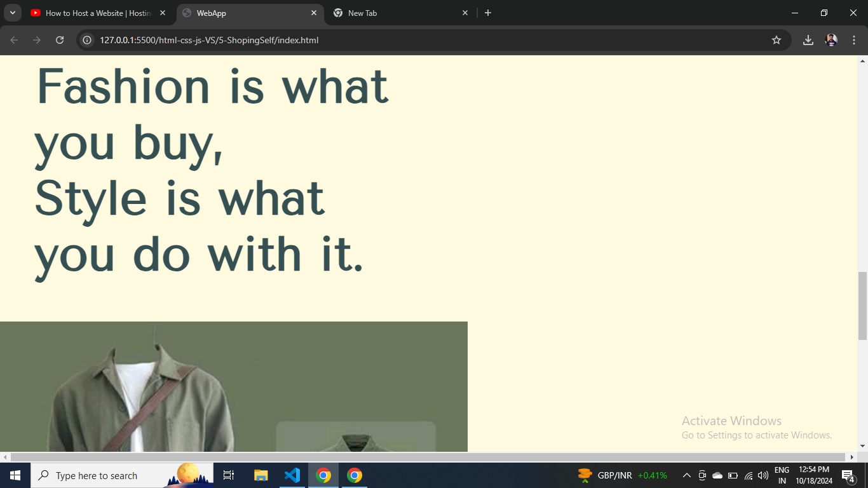
Task: Click the horizontal scrollbar right arrow
Action: tap(852, 457)
